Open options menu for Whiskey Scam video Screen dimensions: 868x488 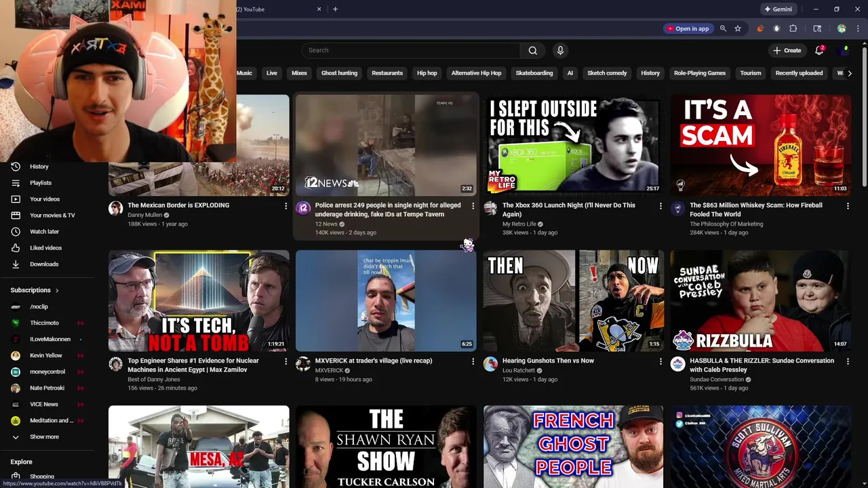(x=848, y=206)
